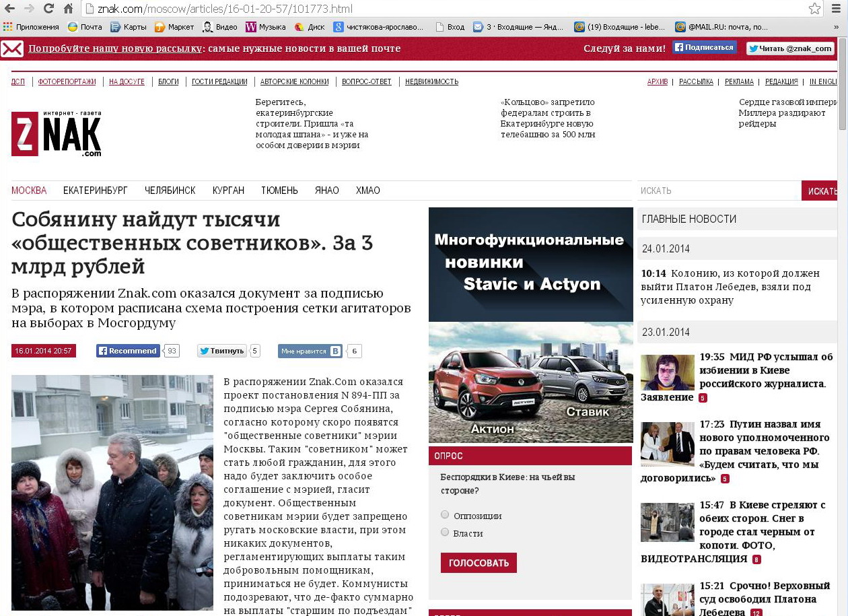The height and width of the screenshot is (616, 848).
Task: Open the Челябинск region tab
Action: tap(170, 191)
